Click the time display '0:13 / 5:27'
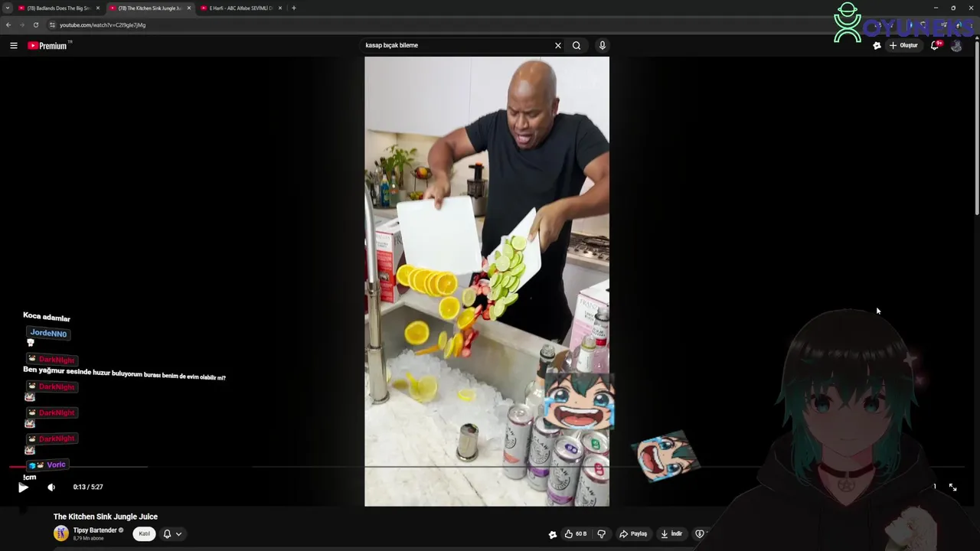 (88, 487)
